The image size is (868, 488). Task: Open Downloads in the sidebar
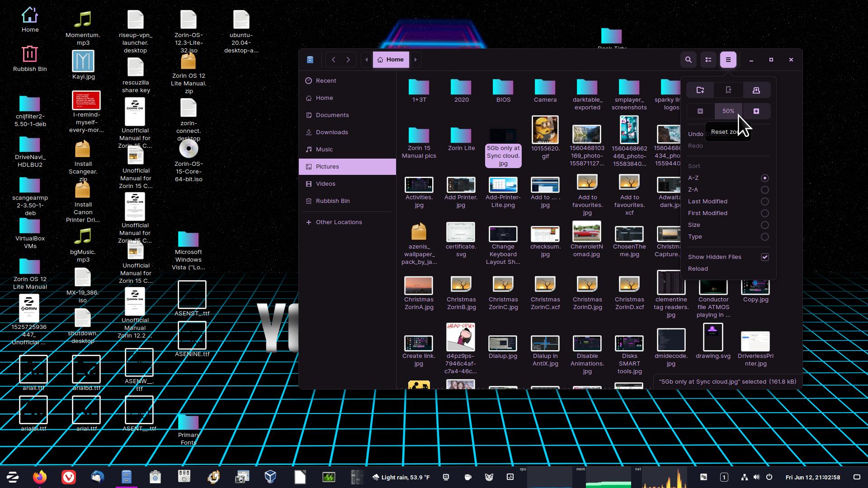click(x=331, y=132)
